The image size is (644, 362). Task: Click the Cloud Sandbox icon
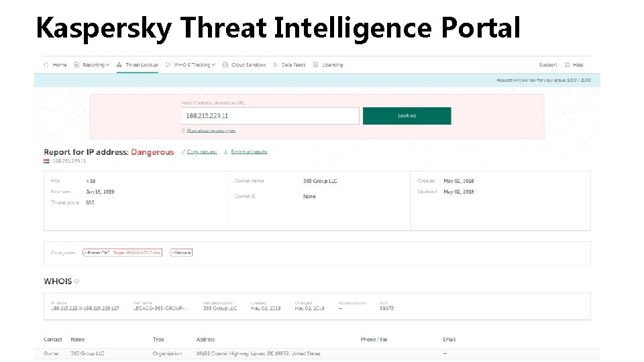point(225,65)
